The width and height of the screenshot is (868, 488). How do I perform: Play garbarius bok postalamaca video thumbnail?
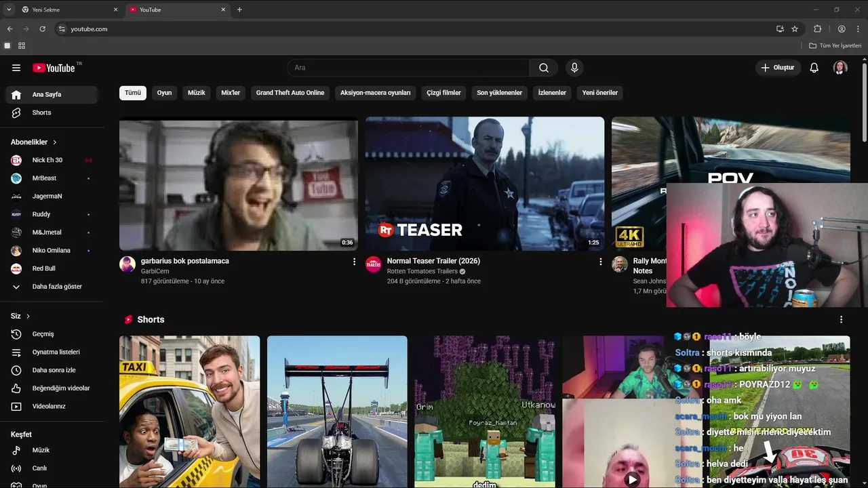tap(239, 184)
